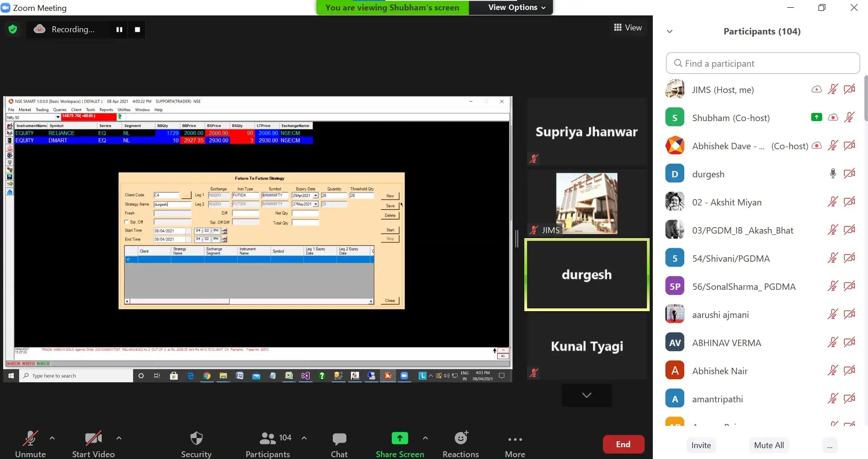Click the green encryption shield icon
The width and height of the screenshot is (868, 459).
point(13,29)
